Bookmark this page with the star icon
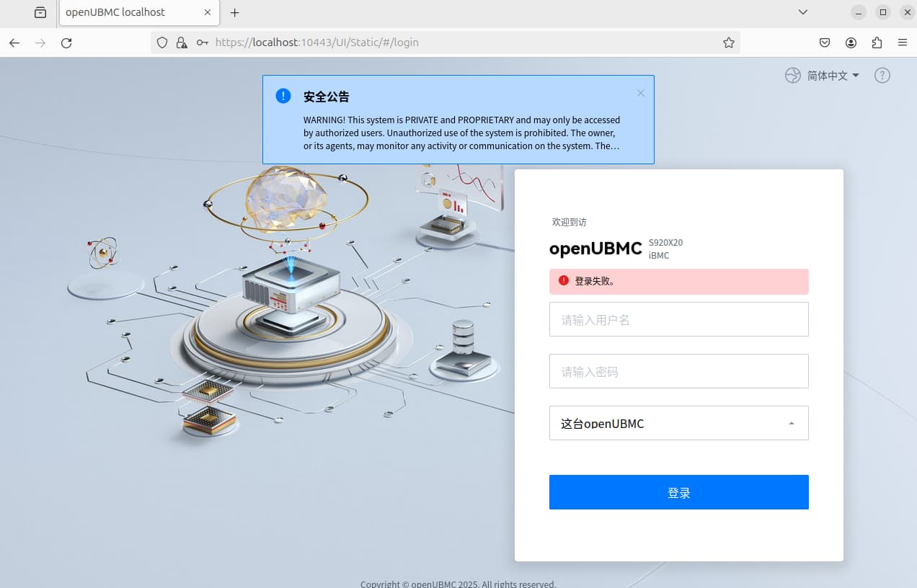 (728, 43)
